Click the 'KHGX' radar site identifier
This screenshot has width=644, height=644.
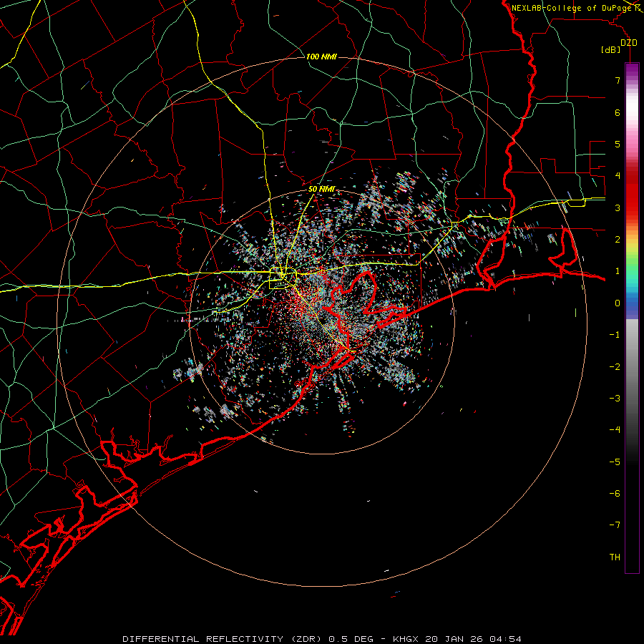[406, 639]
